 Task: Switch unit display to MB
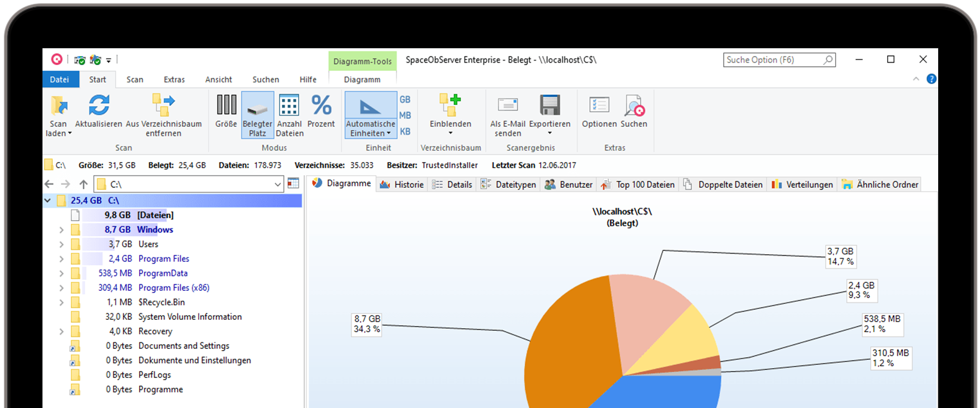(404, 115)
